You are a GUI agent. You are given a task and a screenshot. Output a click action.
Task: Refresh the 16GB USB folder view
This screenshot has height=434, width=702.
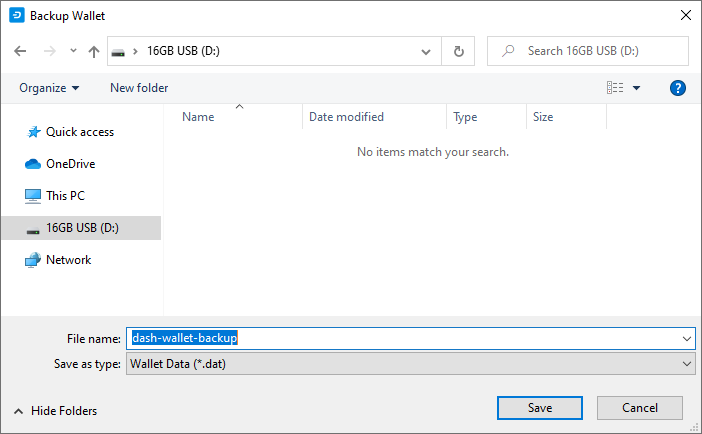pyautogui.click(x=458, y=51)
